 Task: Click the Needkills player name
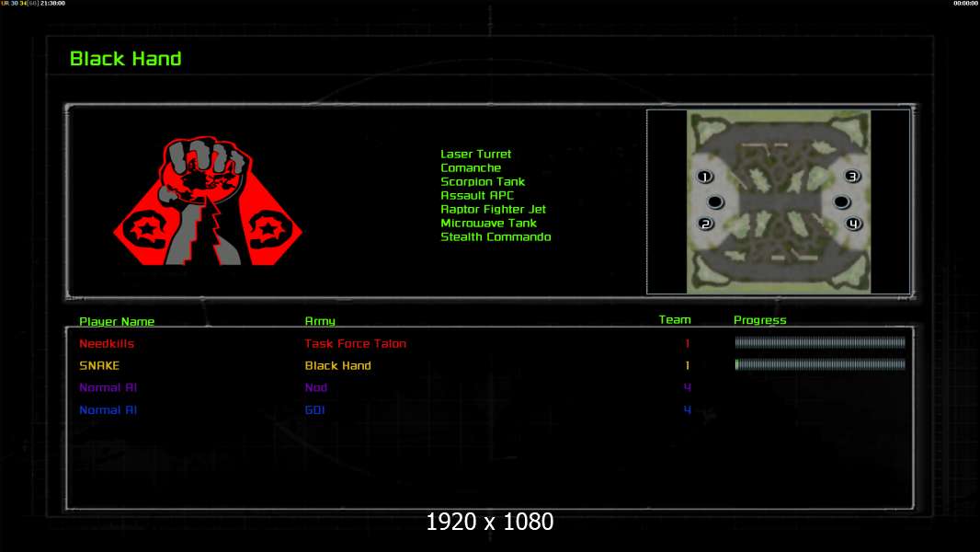click(x=107, y=344)
